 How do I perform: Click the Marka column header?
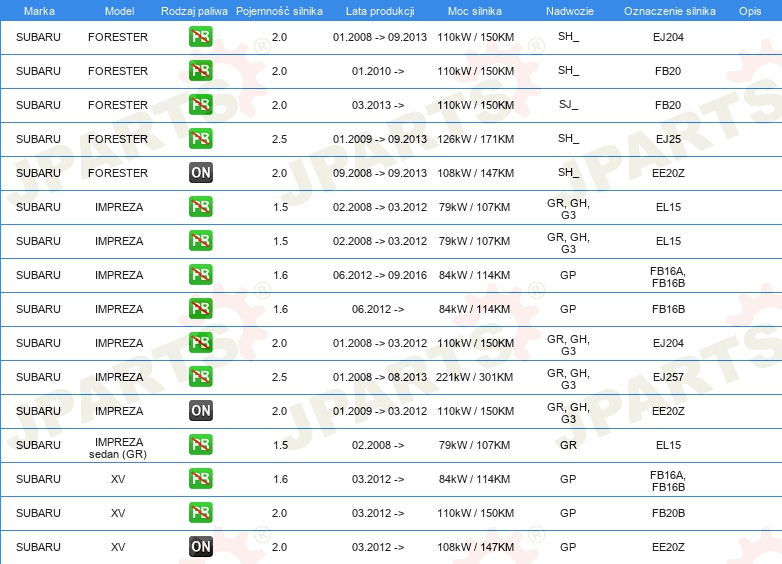[x=39, y=9]
